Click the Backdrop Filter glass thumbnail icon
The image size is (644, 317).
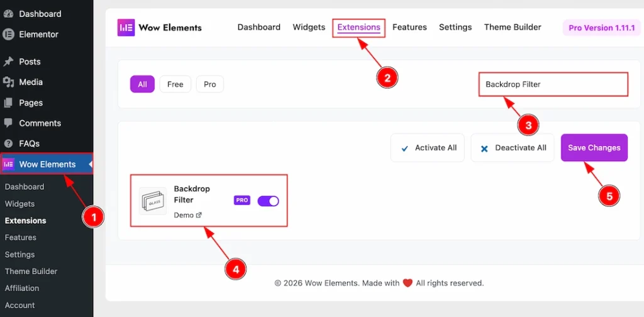pyautogui.click(x=153, y=201)
